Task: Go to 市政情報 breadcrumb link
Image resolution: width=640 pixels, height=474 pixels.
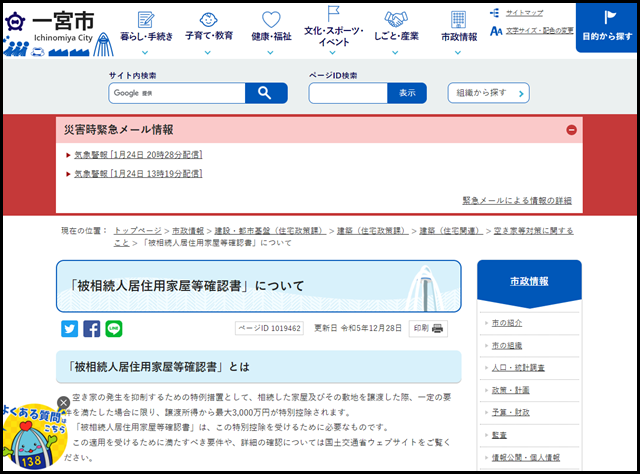Action: click(x=188, y=231)
